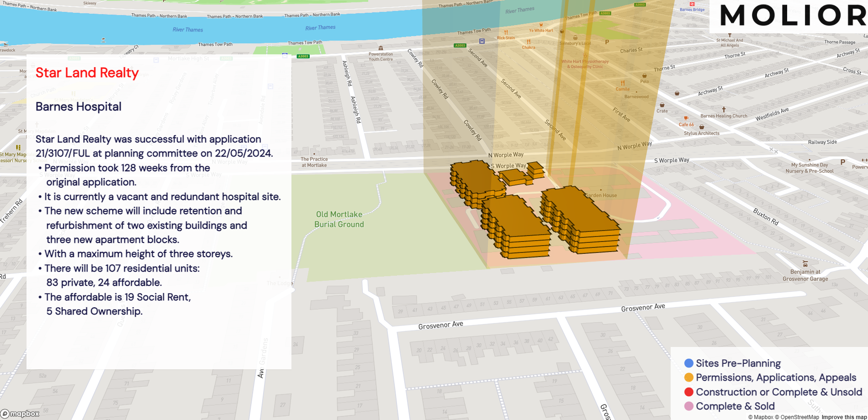Viewport: 868px width, 420px height.
Task: Click the Ye White Hart pub icon
Action: tap(541, 25)
